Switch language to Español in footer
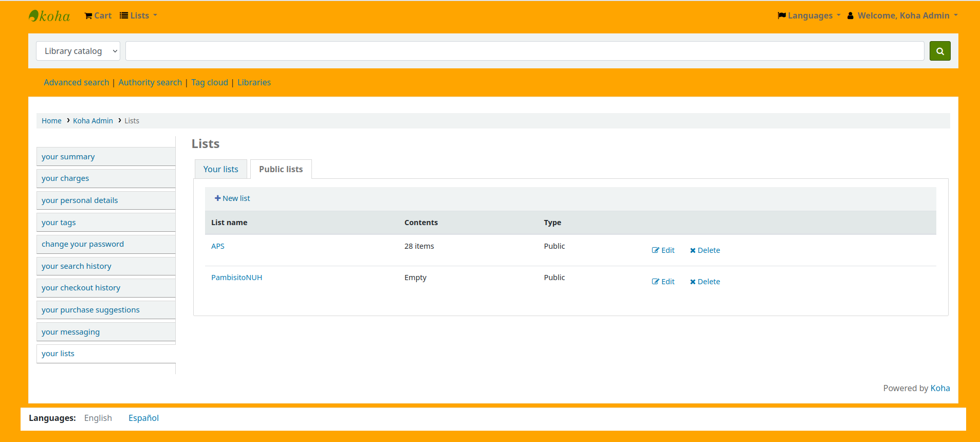 [x=143, y=418]
